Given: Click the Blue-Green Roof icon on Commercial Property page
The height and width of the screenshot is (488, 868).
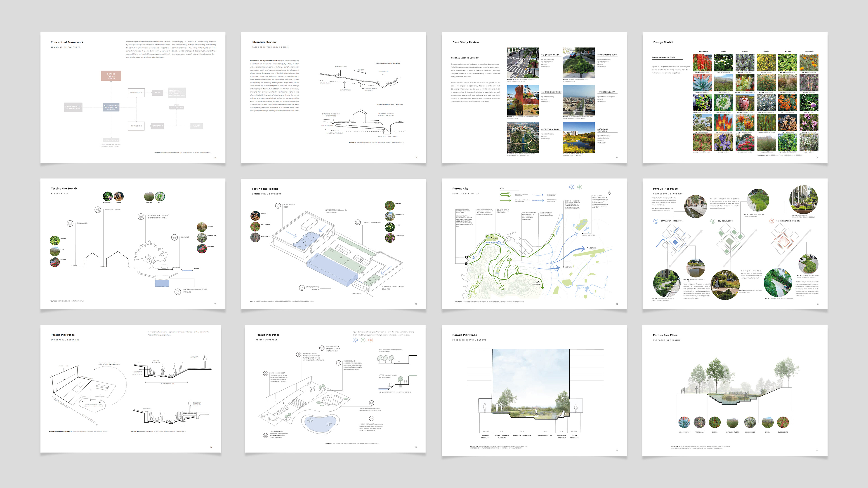Looking at the screenshot, I should click(278, 205).
